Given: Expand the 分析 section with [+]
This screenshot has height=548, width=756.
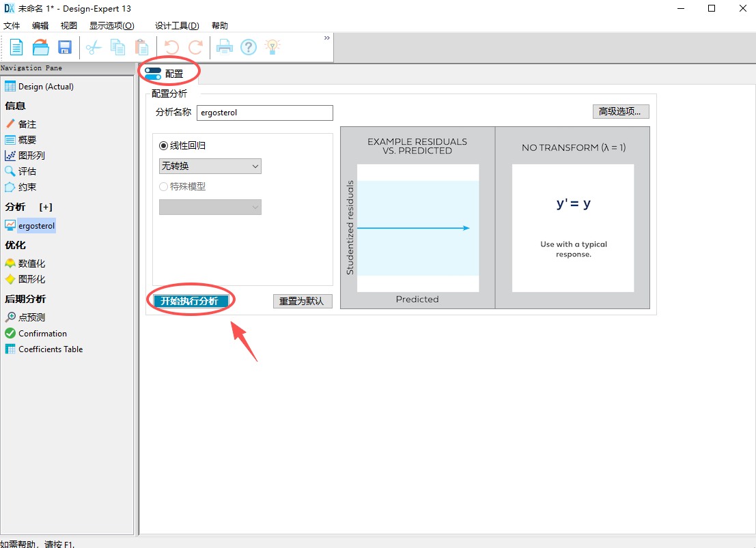Looking at the screenshot, I should point(45,207).
